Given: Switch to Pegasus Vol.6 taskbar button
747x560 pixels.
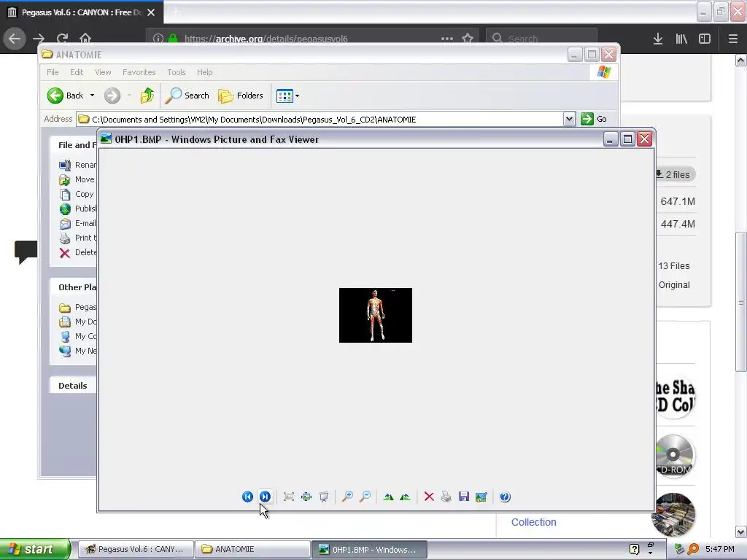Looking at the screenshot, I should (x=135, y=549).
